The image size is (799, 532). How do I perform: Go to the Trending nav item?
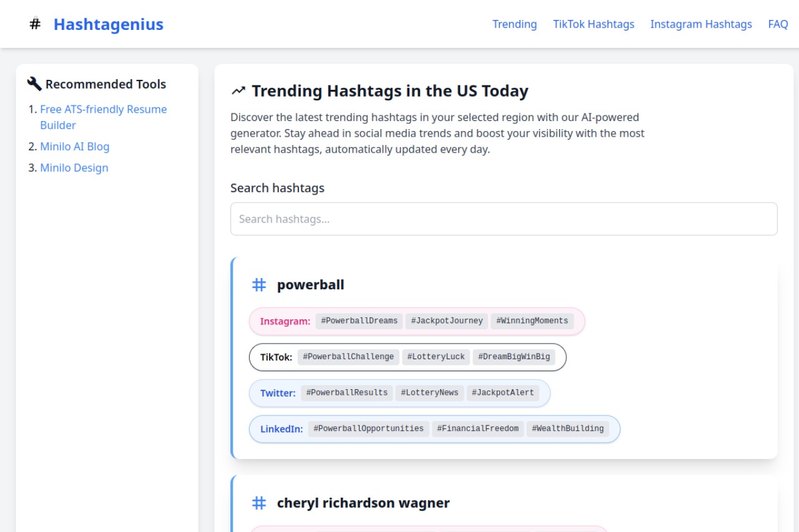514,24
